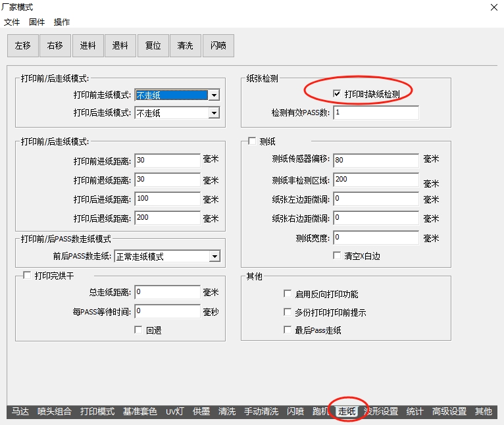This screenshot has width=504, height=425.
Task: Click the 左移 toolbar button
Action: pyautogui.click(x=23, y=45)
